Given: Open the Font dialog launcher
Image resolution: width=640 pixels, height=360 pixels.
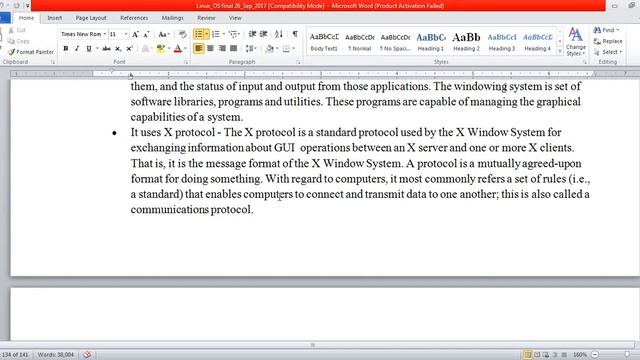Looking at the screenshot, I should 186,62.
